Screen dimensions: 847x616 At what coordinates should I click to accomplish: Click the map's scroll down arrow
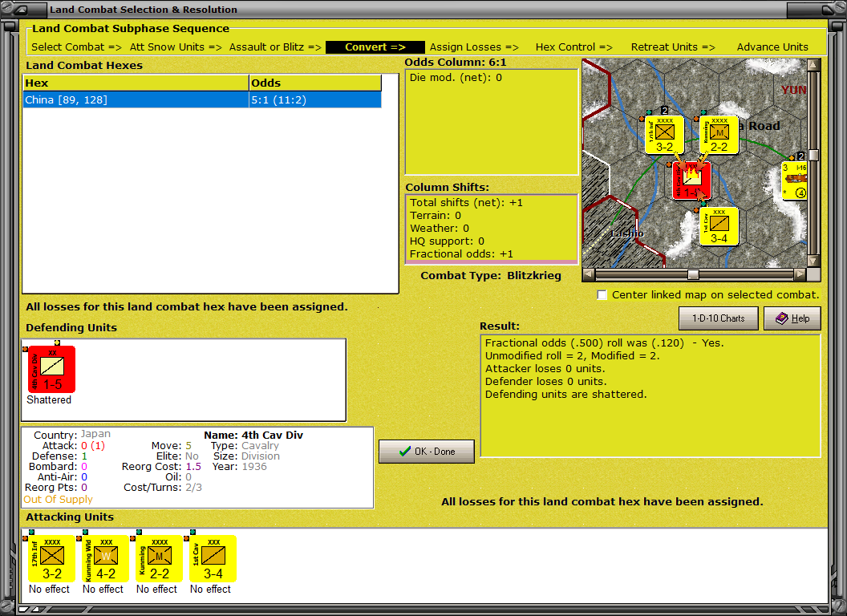813,261
